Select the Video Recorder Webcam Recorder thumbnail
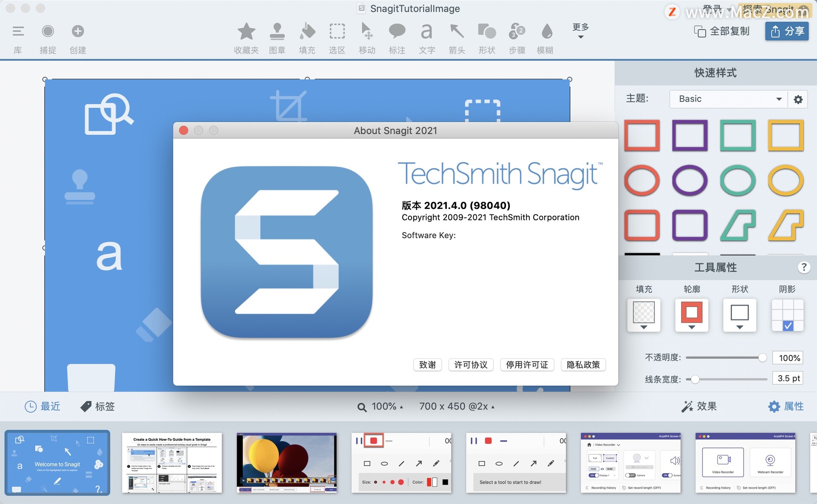This screenshot has width=817, height=504. pos(746,463)
